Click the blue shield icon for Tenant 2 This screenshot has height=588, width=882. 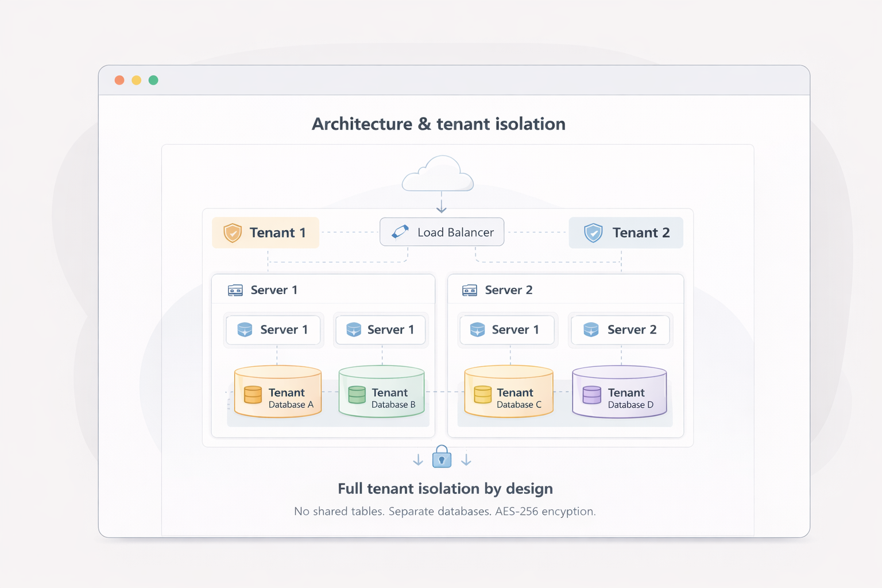(593, 233)
